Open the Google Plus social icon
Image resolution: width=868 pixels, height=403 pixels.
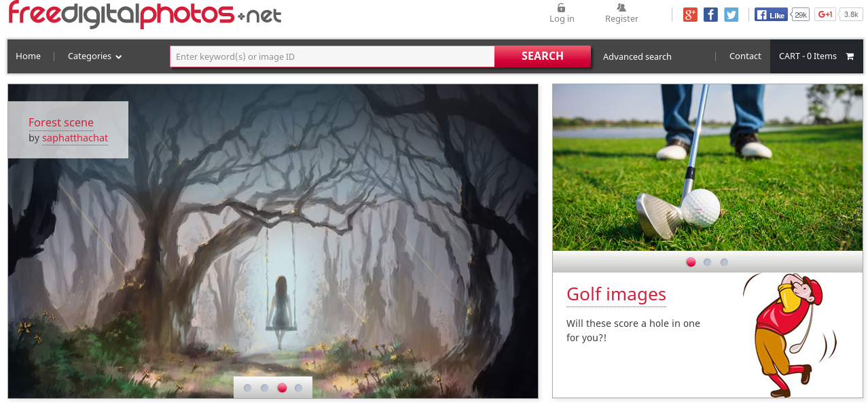[690, 14]
